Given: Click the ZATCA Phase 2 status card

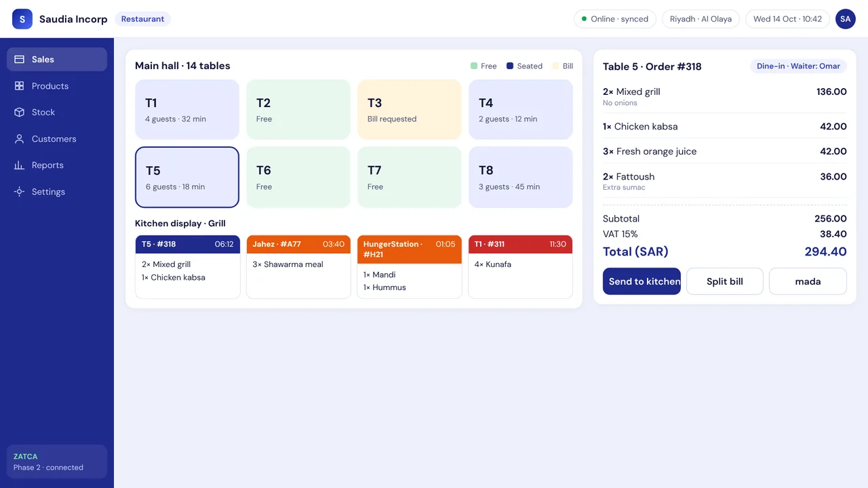Looking at the screenshot, I should coord(57,462).
